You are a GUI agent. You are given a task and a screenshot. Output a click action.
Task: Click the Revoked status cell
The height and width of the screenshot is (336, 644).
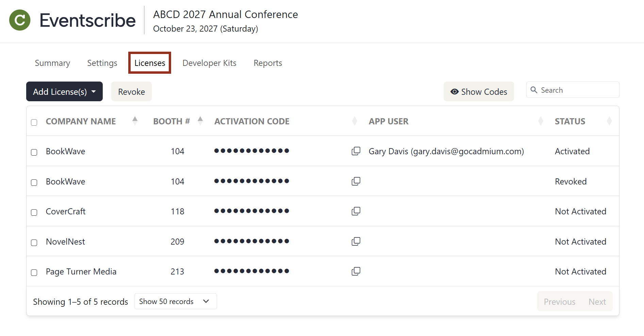(571, 181)
